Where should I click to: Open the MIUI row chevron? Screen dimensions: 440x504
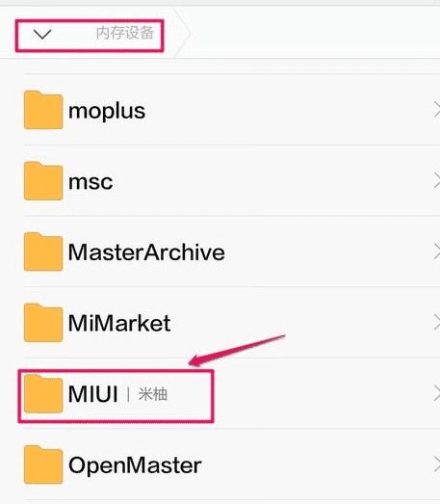click(436, 394)
